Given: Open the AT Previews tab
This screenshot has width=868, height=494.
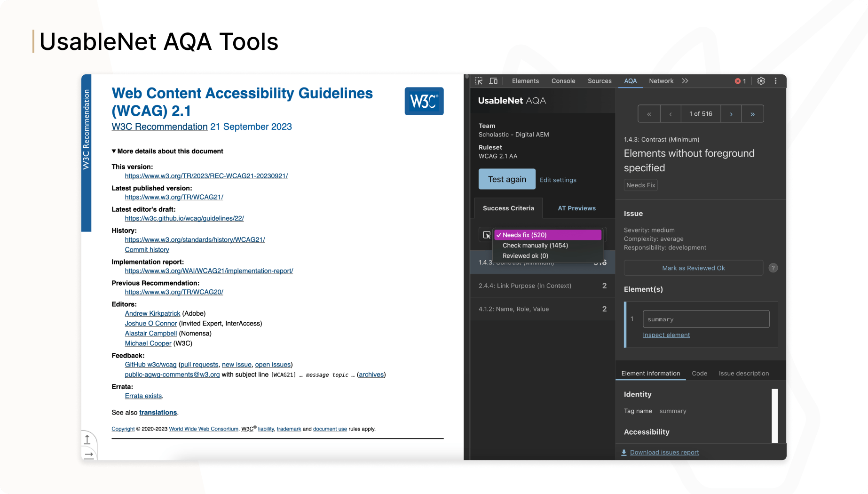Looking at the screenshot, I should coord(576,208).
